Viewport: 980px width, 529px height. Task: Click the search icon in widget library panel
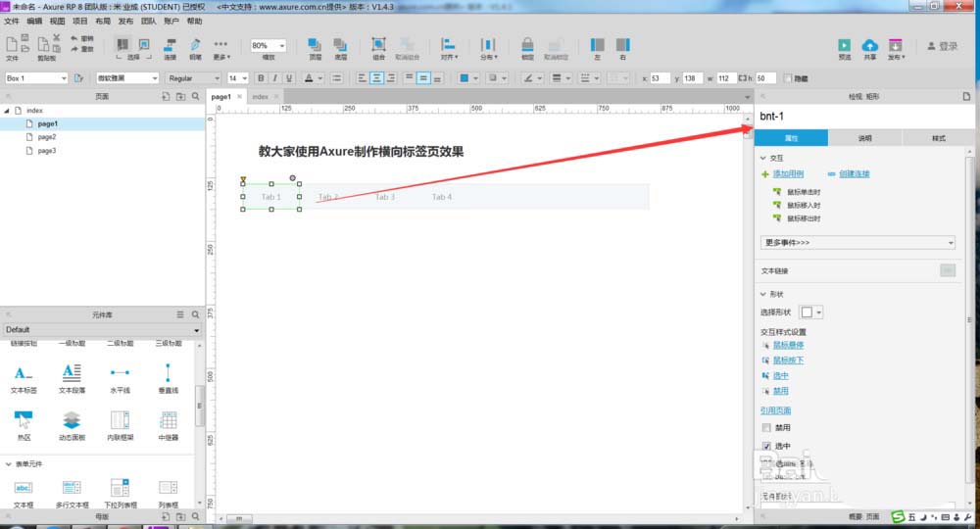196,314
